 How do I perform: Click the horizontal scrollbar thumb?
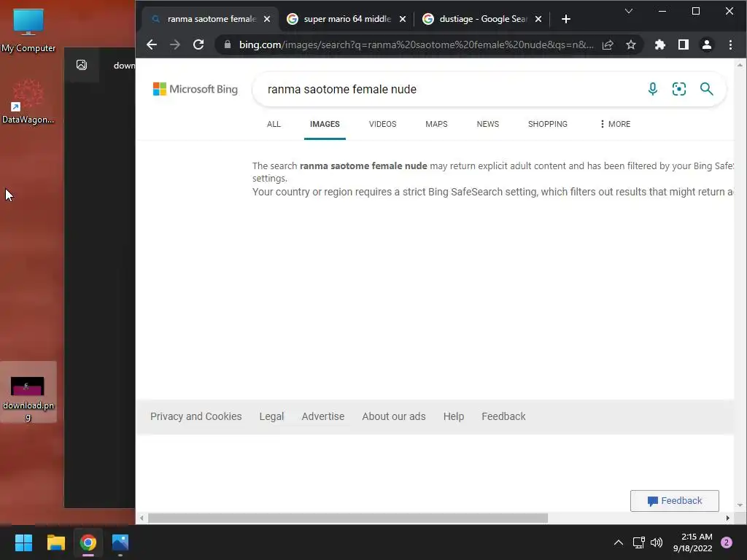tap(348, 518)
